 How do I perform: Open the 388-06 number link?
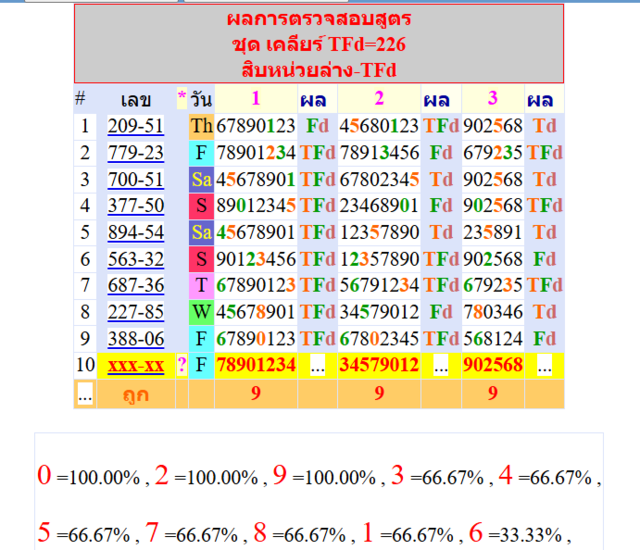click(x=136, y=339)
